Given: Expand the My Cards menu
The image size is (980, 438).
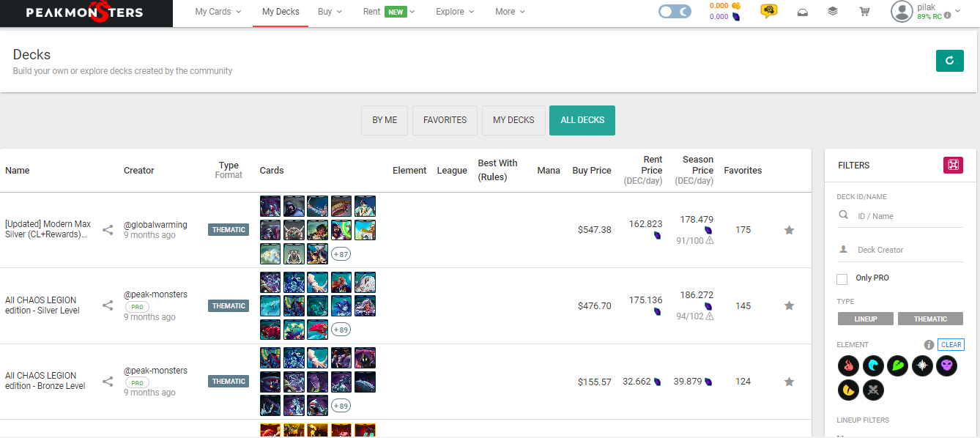Looking at the screenshot, I should coord(218,12).
